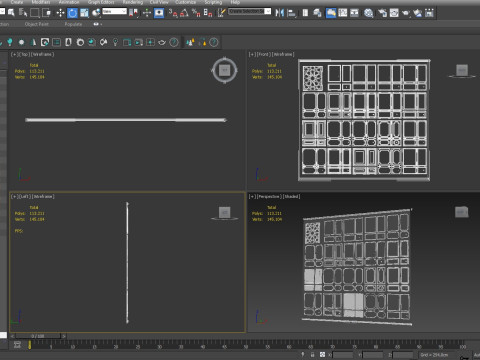Toggle the Scene Explorer
The width and height of the screenshot is (480, 360).
(x=305, y=13)
